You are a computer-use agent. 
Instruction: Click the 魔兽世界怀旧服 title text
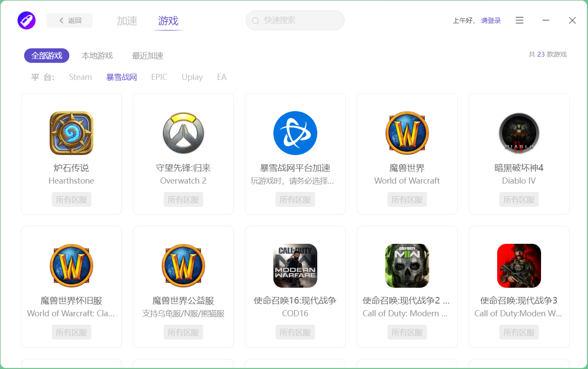pyautogui.click(x=72, y=300)
